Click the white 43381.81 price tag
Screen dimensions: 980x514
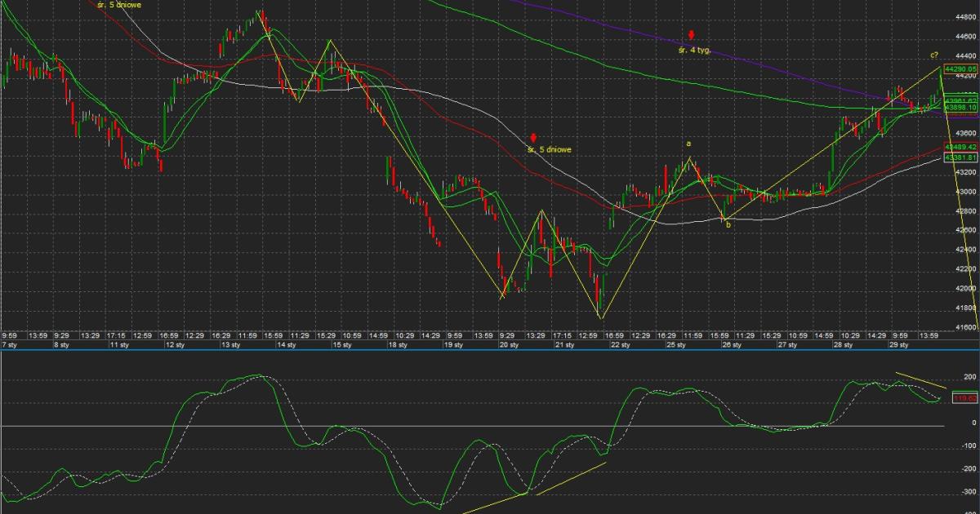960,157
